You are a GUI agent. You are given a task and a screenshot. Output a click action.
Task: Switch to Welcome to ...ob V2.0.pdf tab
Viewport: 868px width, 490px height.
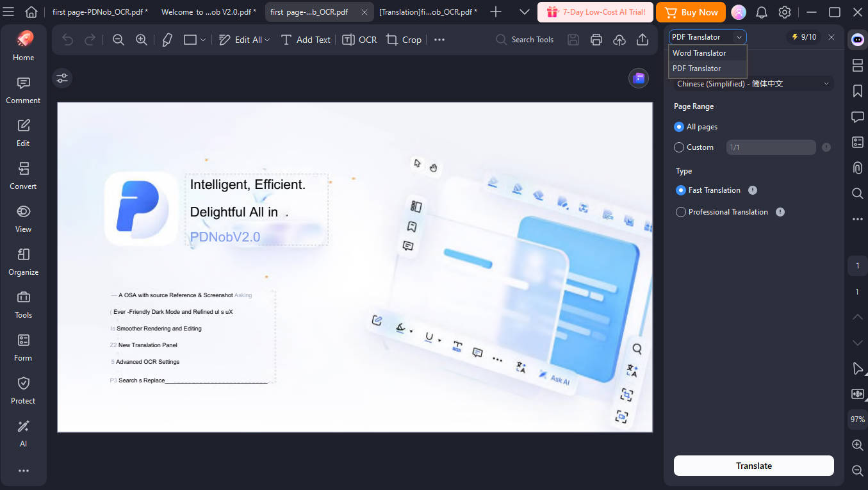[x=209, y=12]
